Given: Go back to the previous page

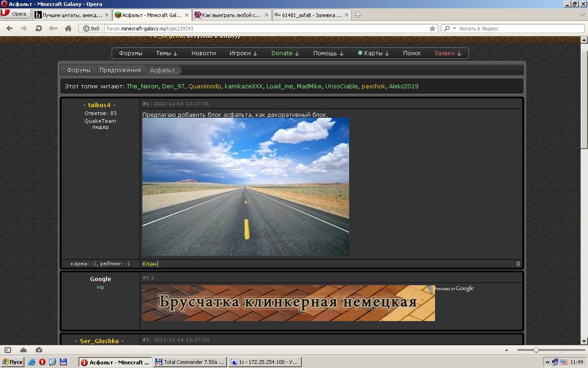Looking at the screenshot, I should [x=9, y=28].
